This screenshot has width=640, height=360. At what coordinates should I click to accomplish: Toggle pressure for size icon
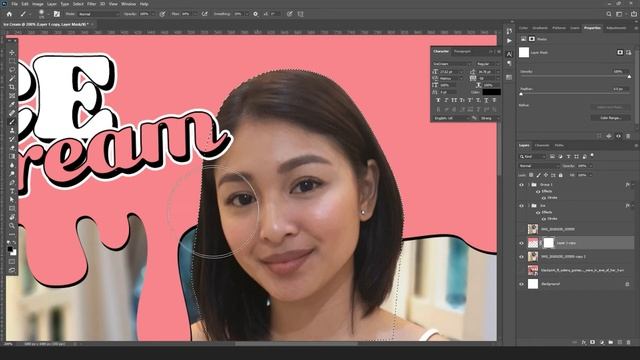tap(289, 14)
